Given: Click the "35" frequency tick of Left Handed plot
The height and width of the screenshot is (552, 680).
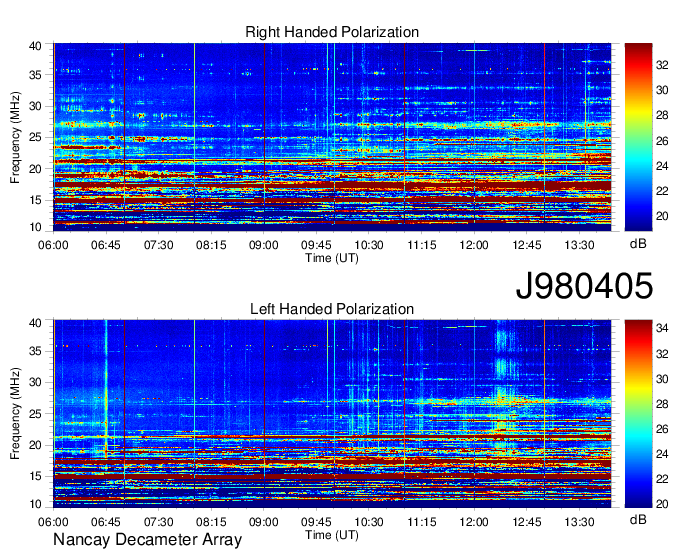Looking at the screenshot, I should pyautogui.click(x=35, y=351).
